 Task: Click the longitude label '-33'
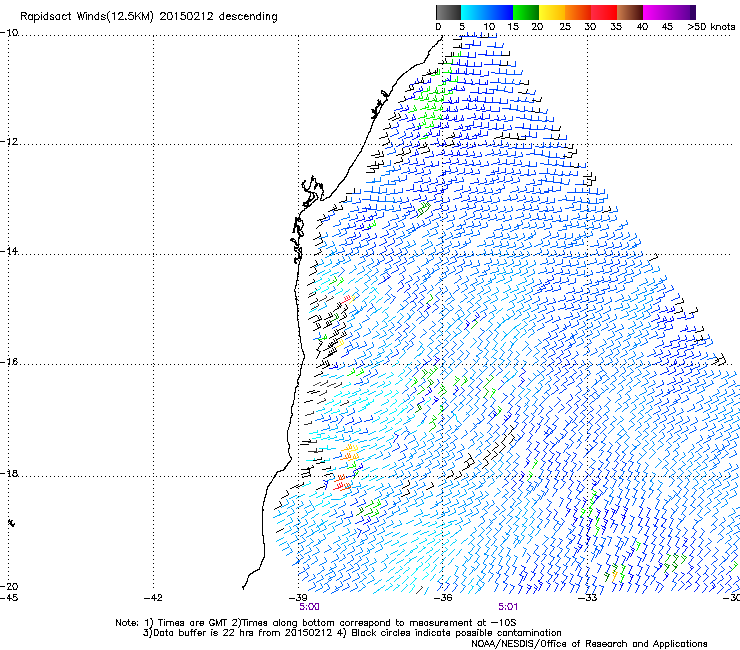pos(588,598)
